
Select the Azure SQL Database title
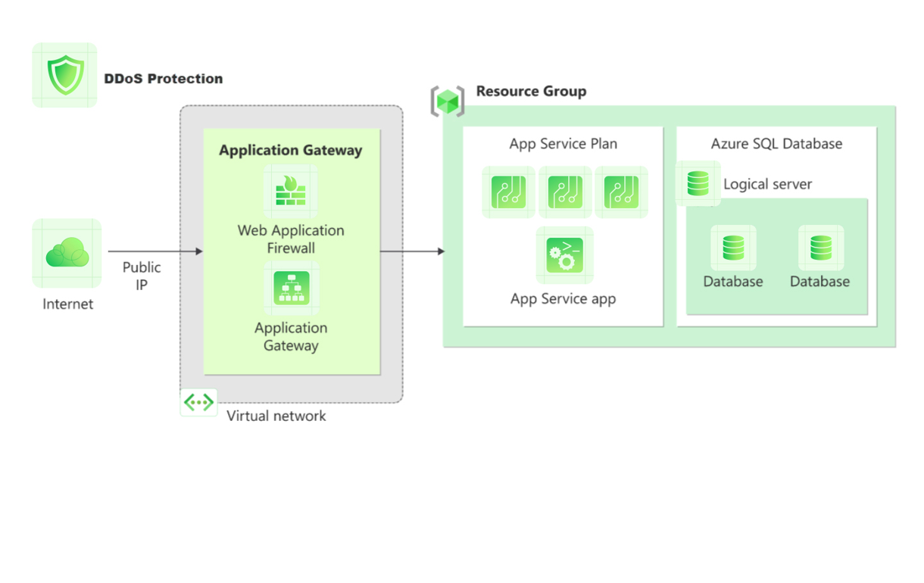point(776,144)
